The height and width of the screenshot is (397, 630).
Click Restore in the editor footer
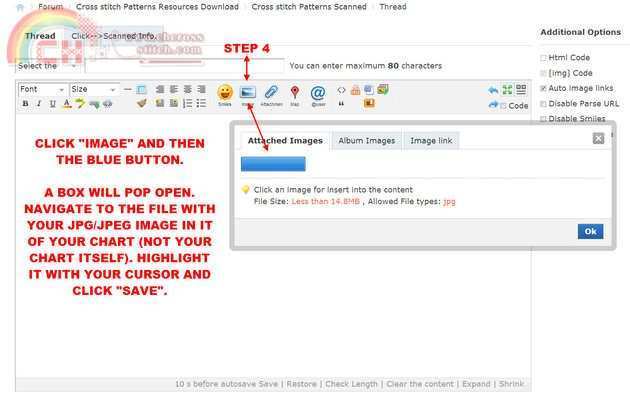point(301,384)
